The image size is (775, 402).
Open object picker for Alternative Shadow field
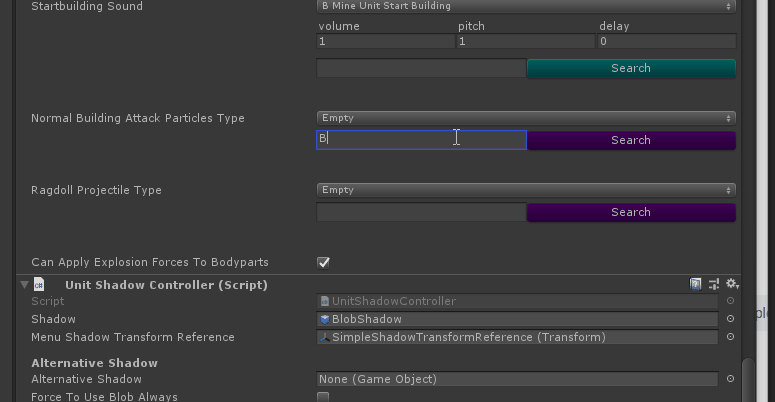[x=731, y=379]
